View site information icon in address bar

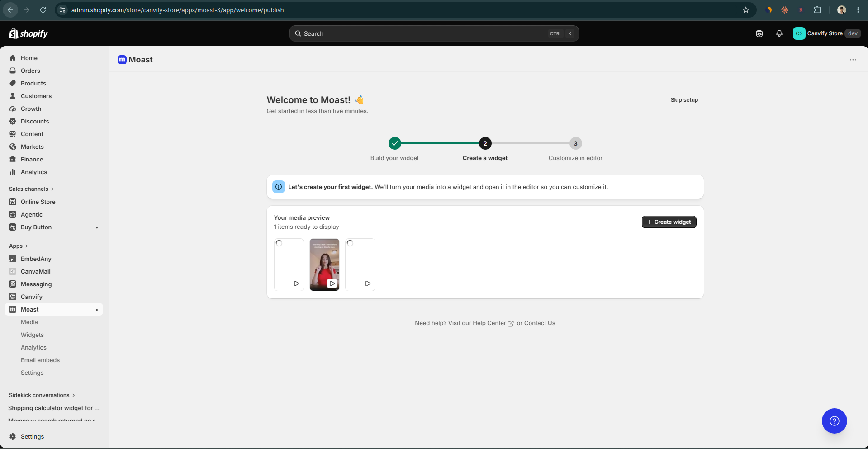(62, 10)
